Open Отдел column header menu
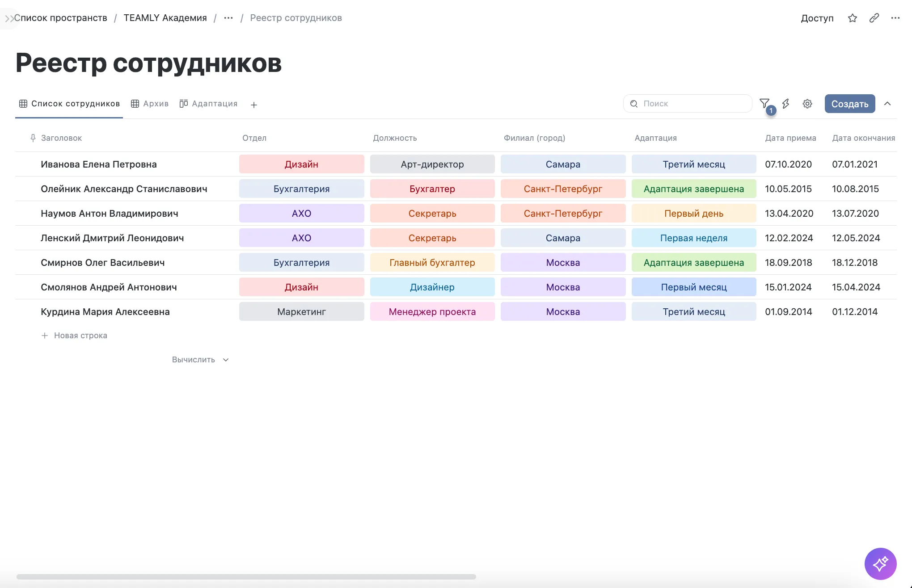Viewport: 912px width, 588px height. point(254,138)
